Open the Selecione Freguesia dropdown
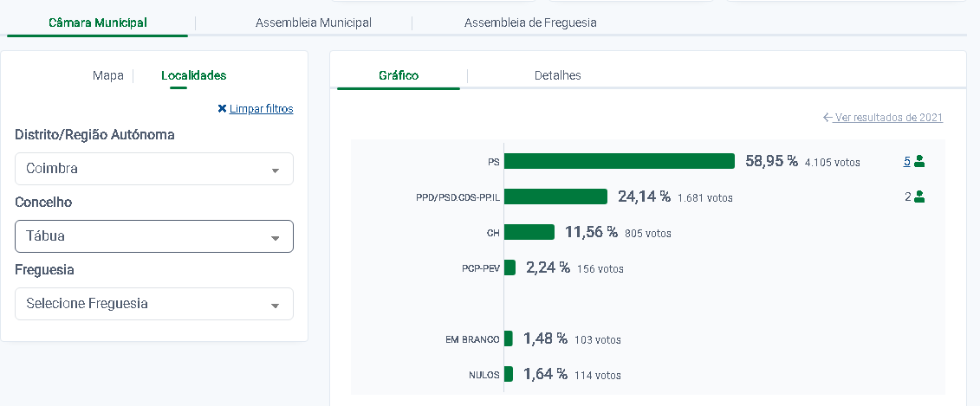This screenshot has width=980, height=406. (x=154, y=304)
